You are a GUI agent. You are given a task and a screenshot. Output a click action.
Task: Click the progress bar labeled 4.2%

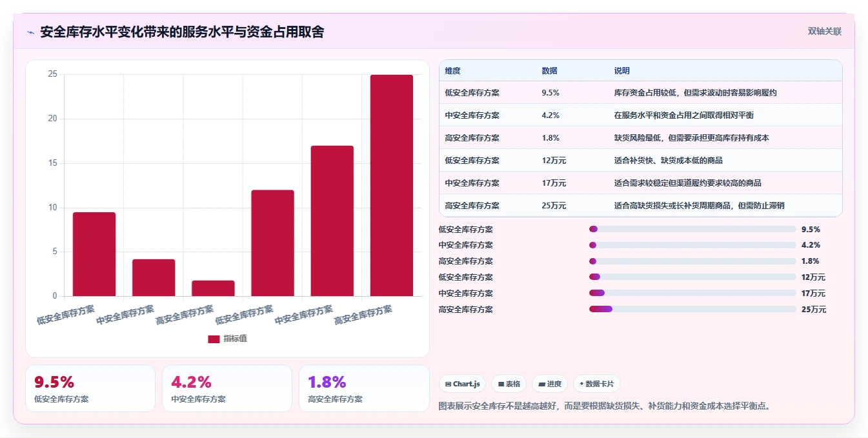(692, 245)
